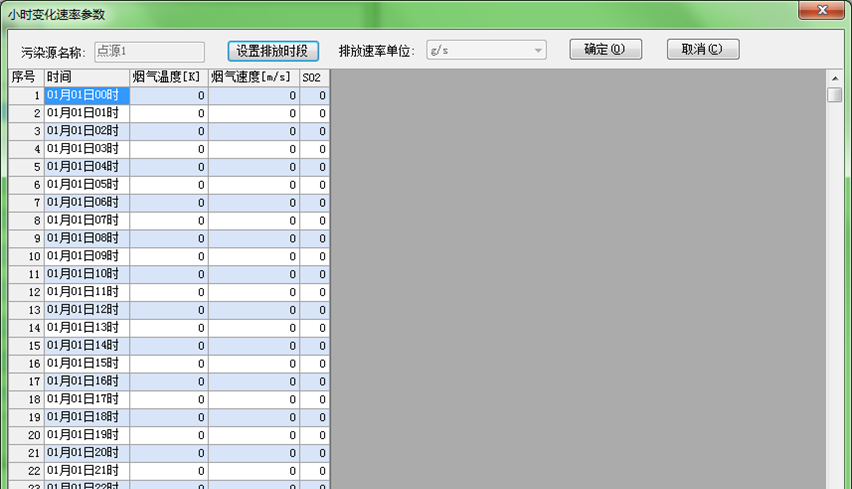The image size is (852, 489).
Task: Select the SO2 column header
Action: coord(314,77)
